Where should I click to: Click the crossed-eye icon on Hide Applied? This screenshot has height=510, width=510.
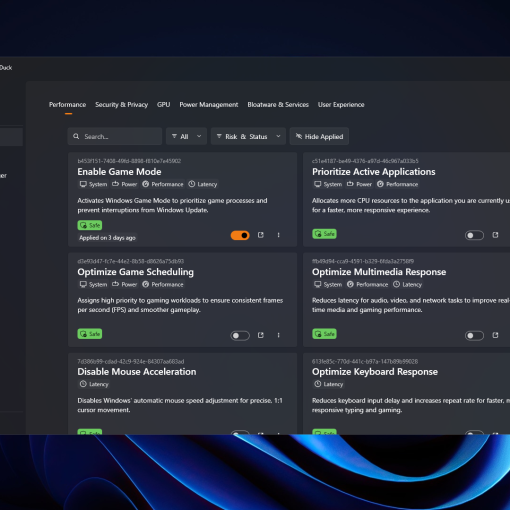pos(299,136)
